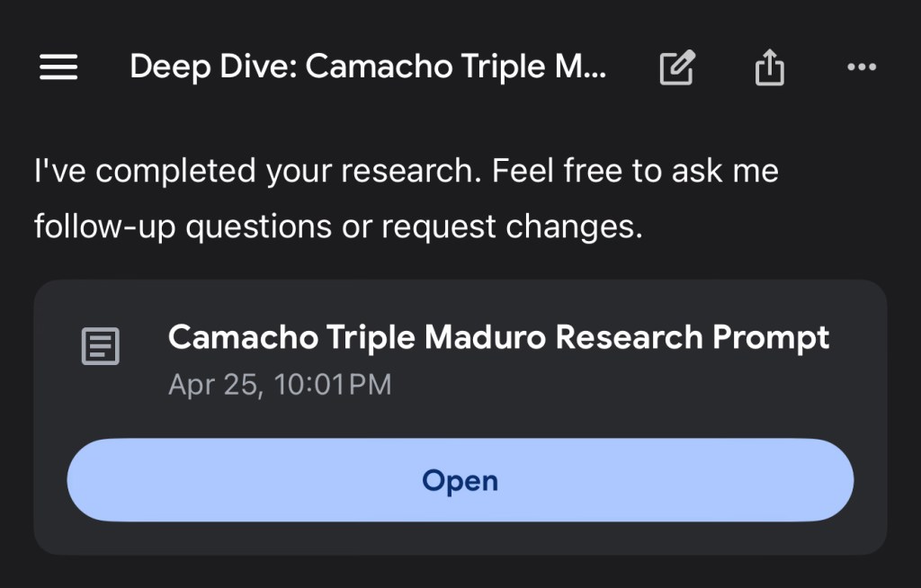This screenshot has width=921, height=588.
Task: Open the hamburger navigation menu
Action: point(58,67)
